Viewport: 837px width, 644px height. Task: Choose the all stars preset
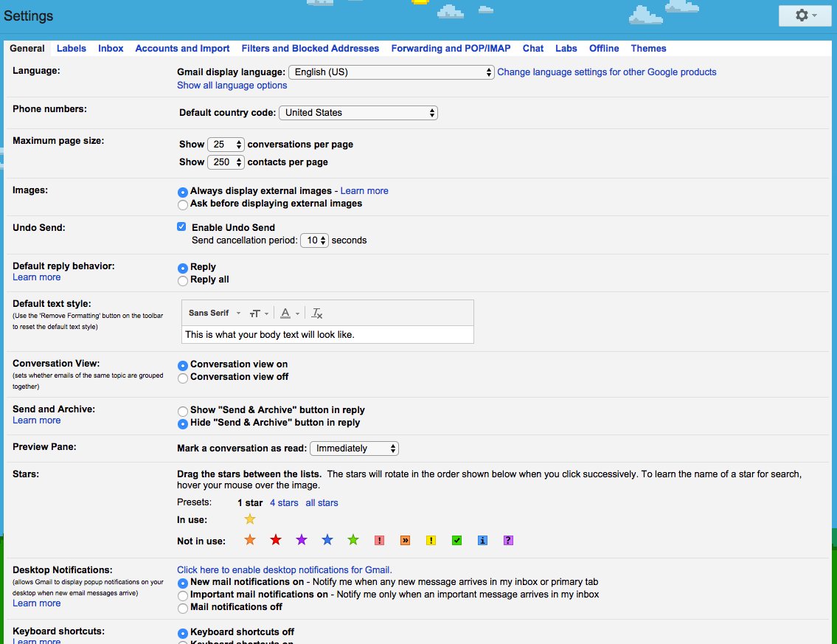point(322,502)
